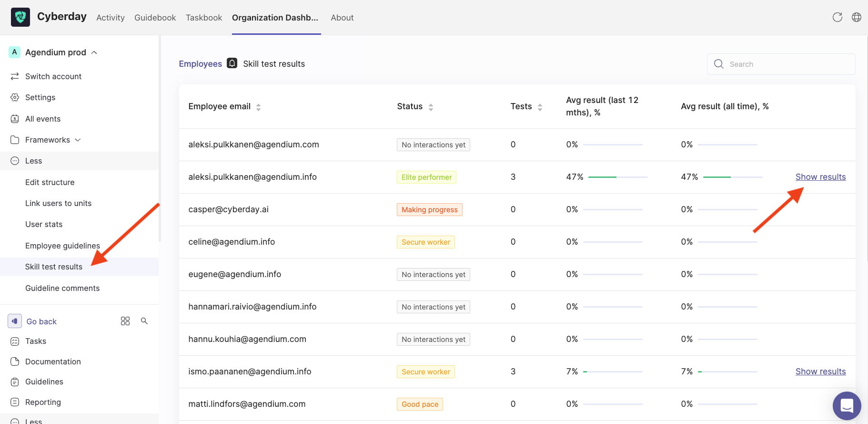Click the refresh icon in top bar
The width and height of the screenshot is (868, 424).
[x=838, y=17]
